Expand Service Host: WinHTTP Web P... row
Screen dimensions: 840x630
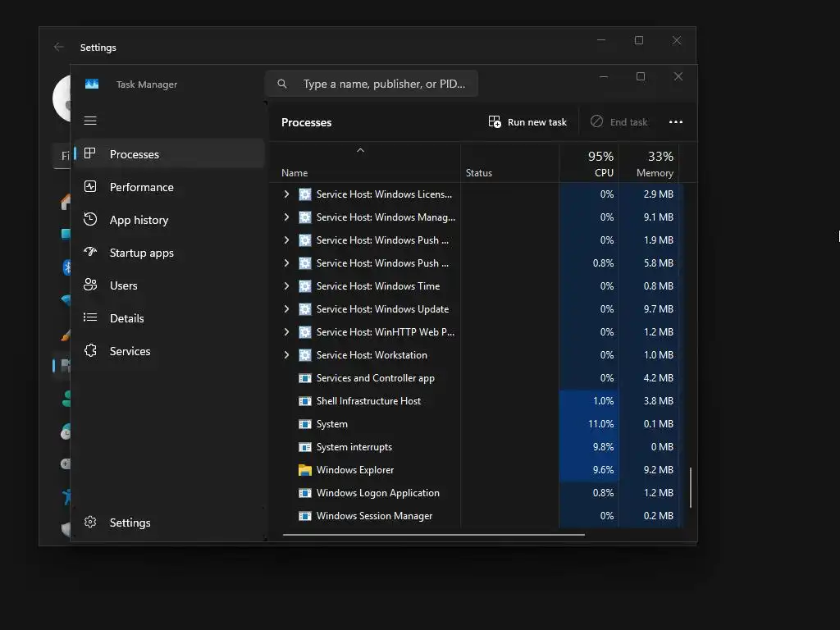pyautogui.click(x=286, y=332)
